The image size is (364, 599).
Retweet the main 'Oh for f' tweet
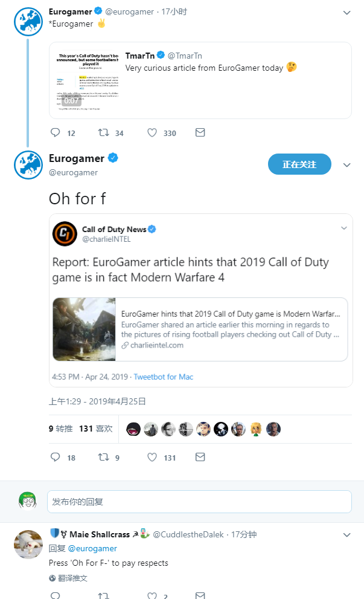tap(104, 457)
